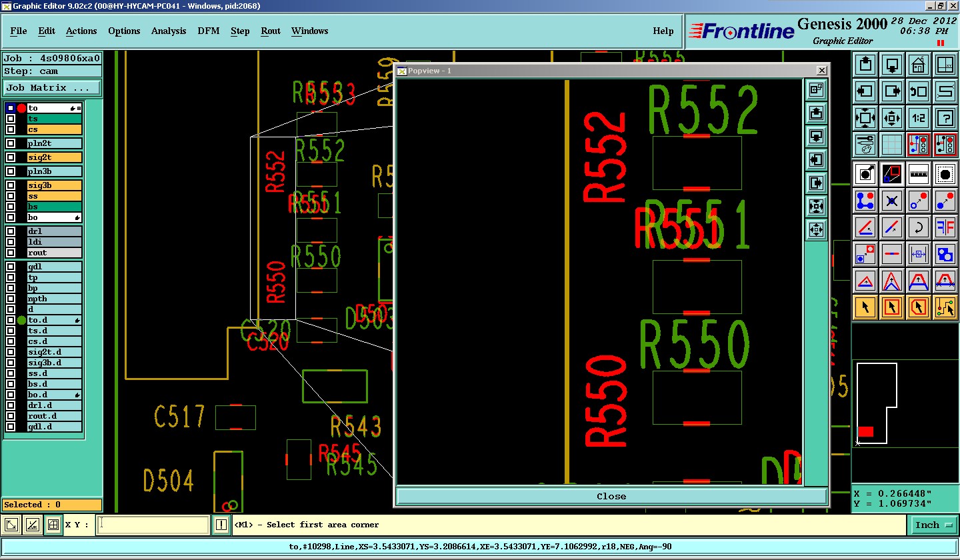
Task: Click the black circle with dotted border icon
Action: point(945,175)
